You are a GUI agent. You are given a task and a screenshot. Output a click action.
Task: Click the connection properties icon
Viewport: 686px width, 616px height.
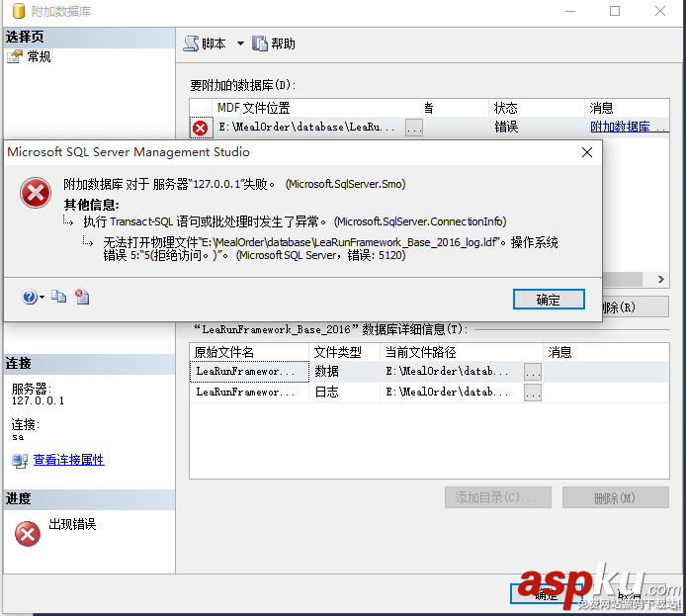[x=20, y=460]
